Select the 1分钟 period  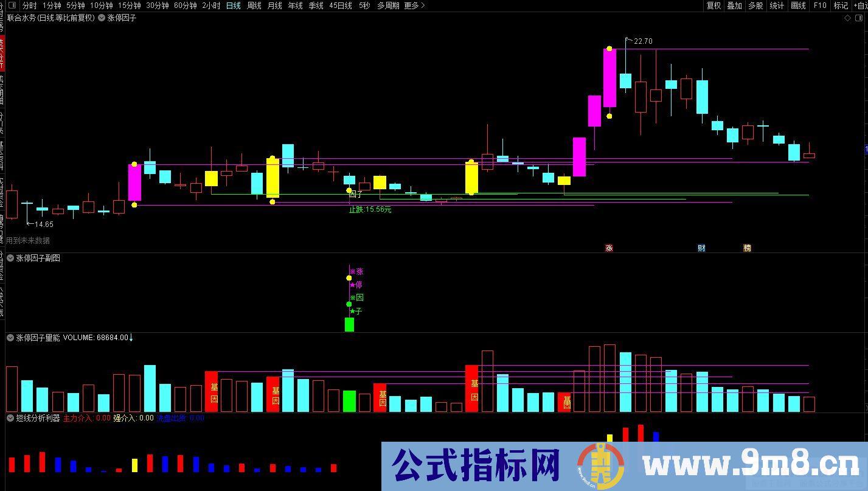click(x=52, y=5)
